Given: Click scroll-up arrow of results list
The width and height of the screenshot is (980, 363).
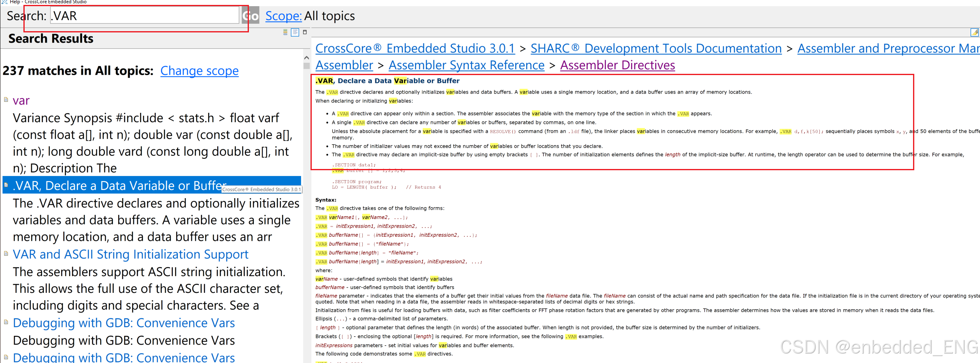Looking at the screenshot, I should pos(306,58).
